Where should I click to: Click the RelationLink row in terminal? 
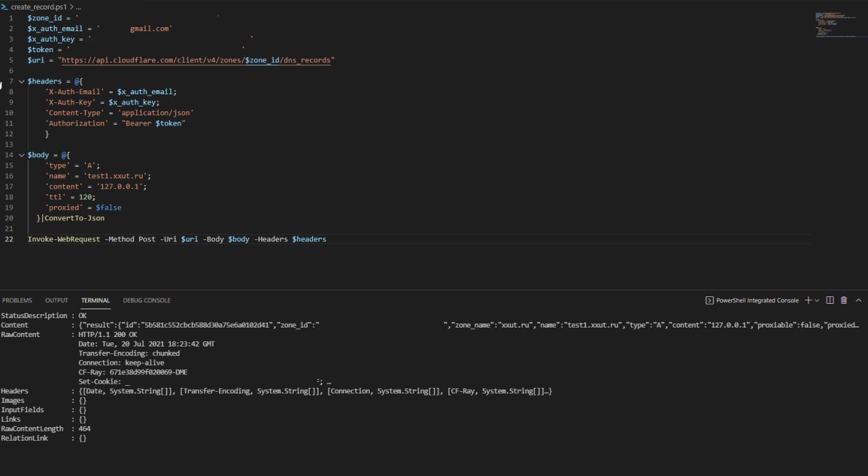pos(43,439)
